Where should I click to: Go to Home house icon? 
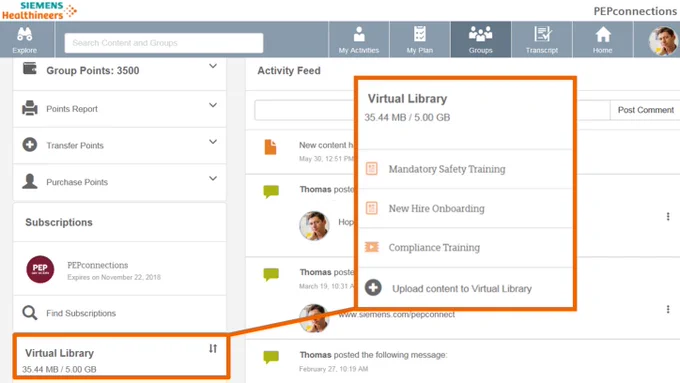point(603,34)
